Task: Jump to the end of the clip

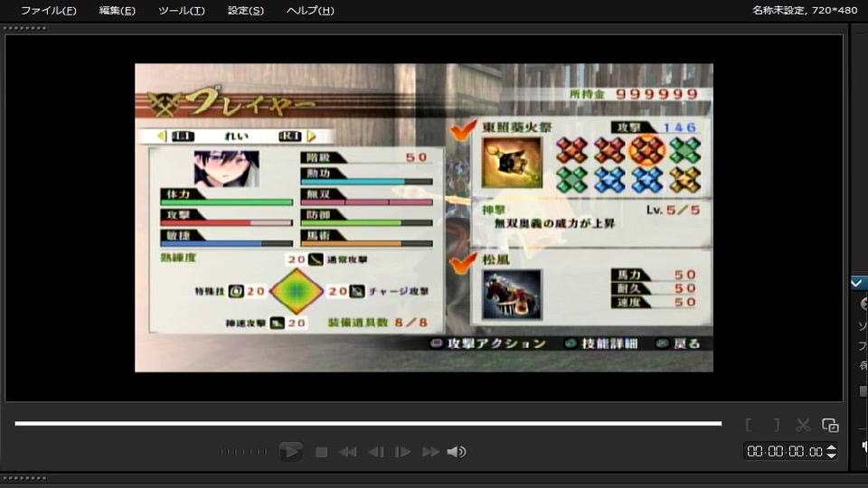Action: [430, 452]
